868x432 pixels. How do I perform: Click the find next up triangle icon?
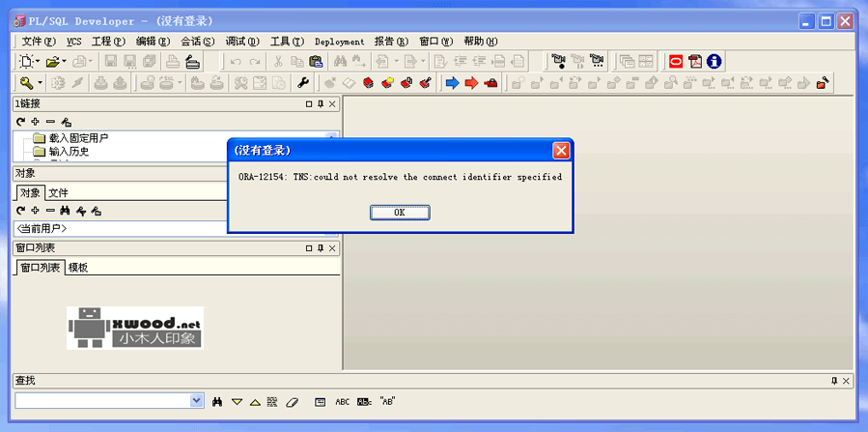[255, 402]
